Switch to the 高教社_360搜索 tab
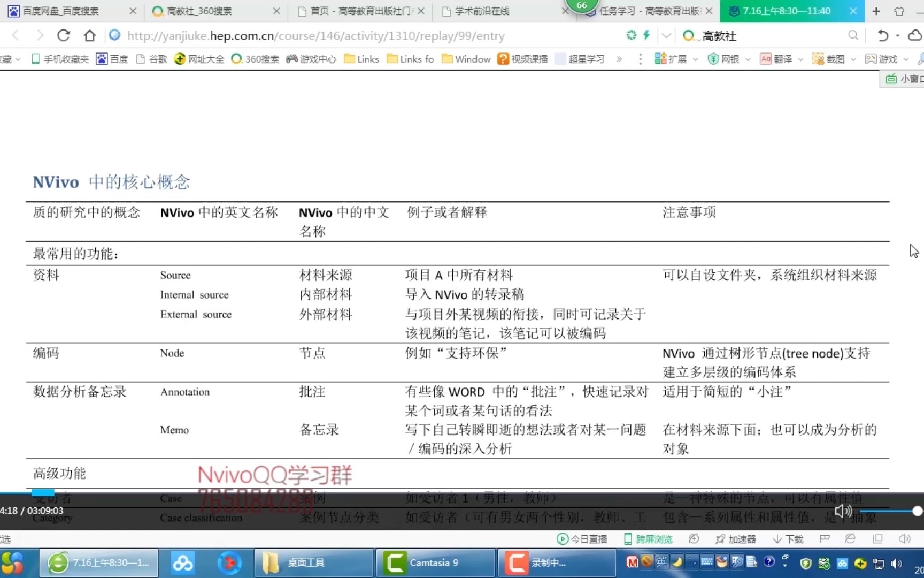This screenshot has height=578, width=924. tap(216, 11)
